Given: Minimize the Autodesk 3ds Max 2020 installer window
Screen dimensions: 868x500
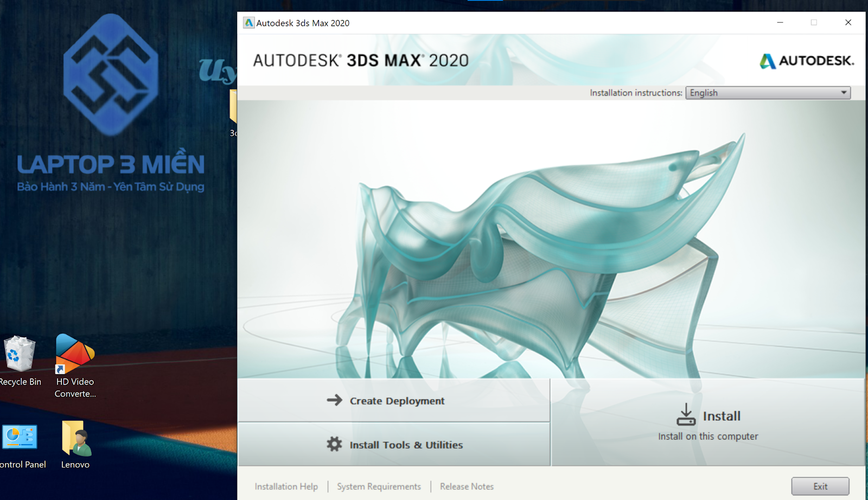Looking at the screenshot, I should coord(780,23).
